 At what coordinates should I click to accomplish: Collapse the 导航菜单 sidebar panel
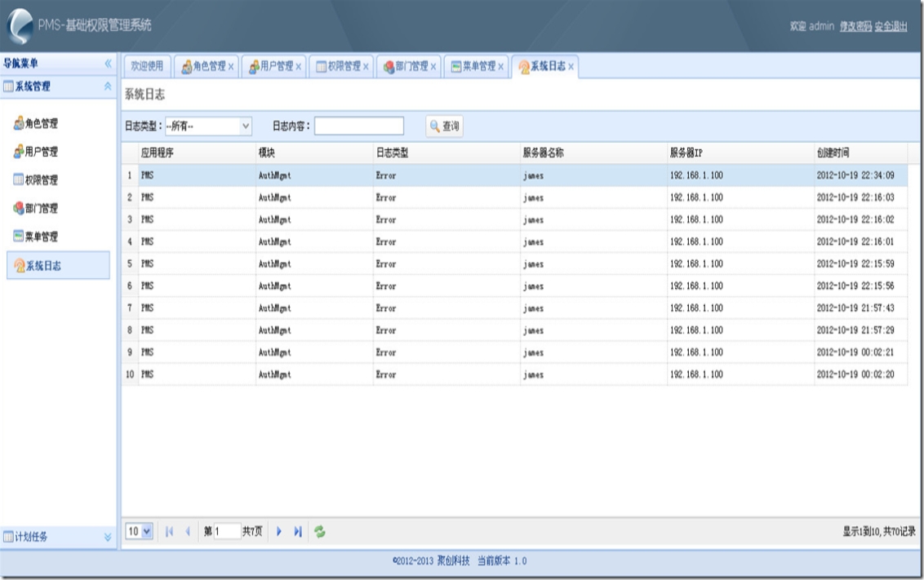coord(108,64)
